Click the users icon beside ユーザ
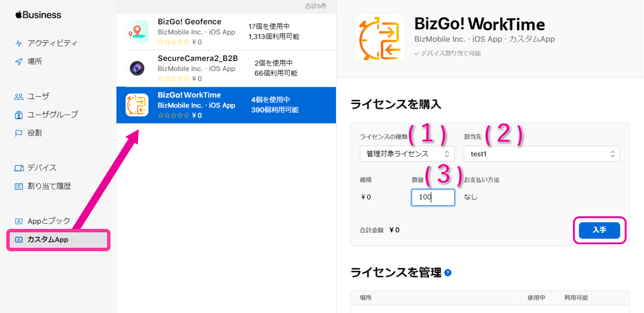644x313 pixels. click(19, 97)
